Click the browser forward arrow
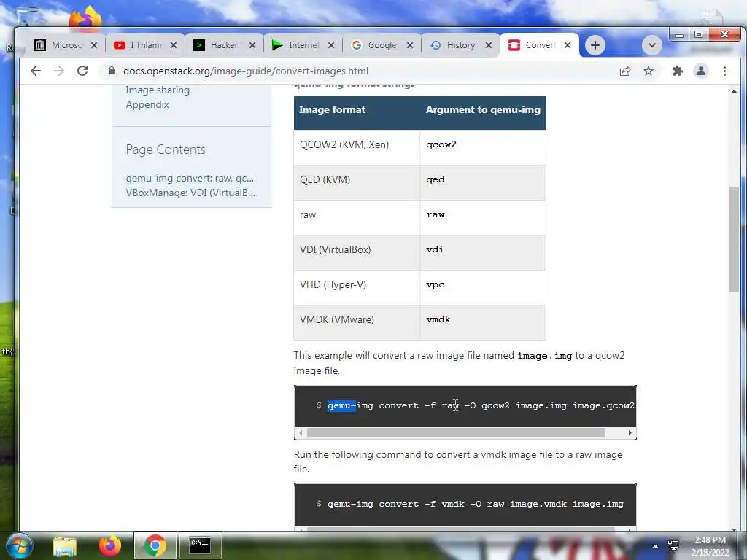This screenshot has width=747, height=560. click(x=59, y=71)
